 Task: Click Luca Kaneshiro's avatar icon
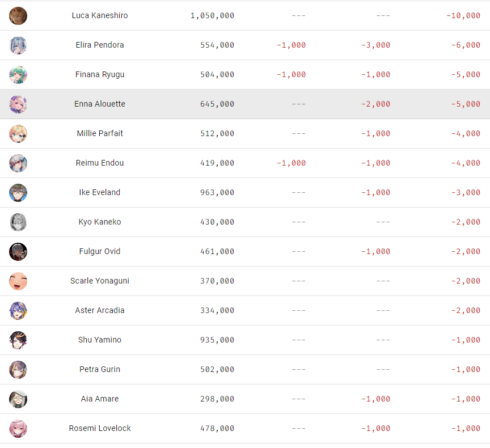point(18,16)
